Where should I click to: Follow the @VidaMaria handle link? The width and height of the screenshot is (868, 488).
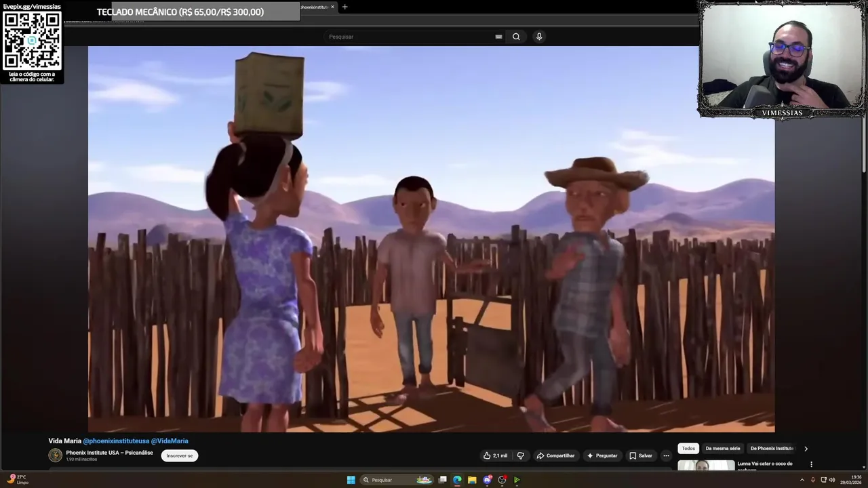click(x=170, y=441)
